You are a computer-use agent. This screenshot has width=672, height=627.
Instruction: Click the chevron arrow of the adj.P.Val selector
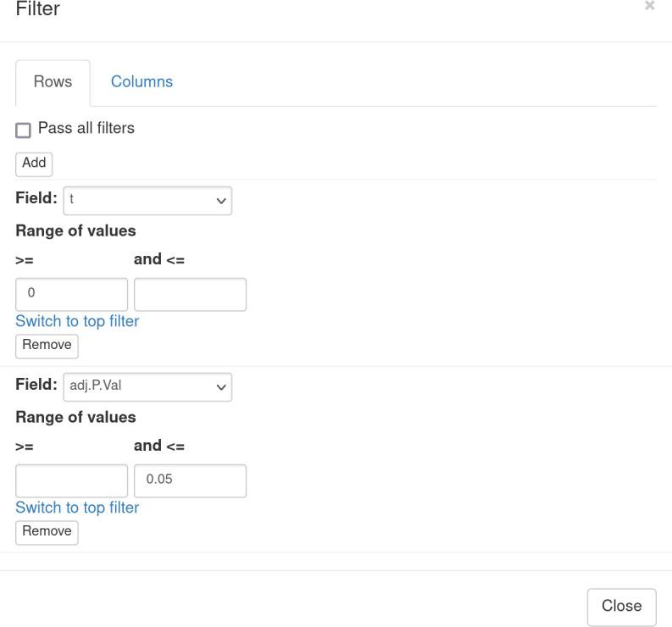pos(222,387)
